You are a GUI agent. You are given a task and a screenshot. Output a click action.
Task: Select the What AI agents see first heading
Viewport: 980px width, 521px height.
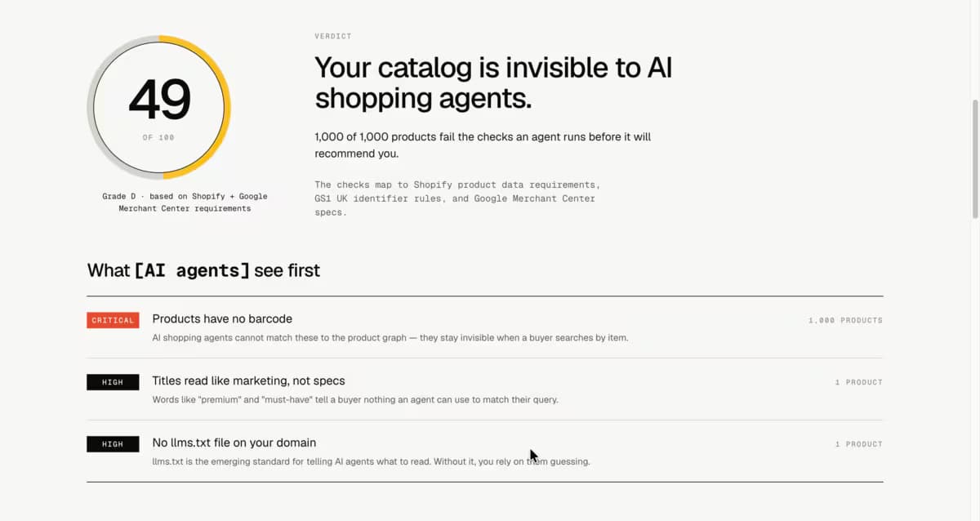[x=203, y=269]
